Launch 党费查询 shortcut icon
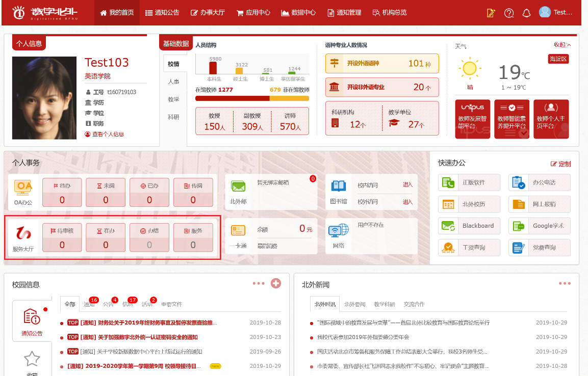 519,248
